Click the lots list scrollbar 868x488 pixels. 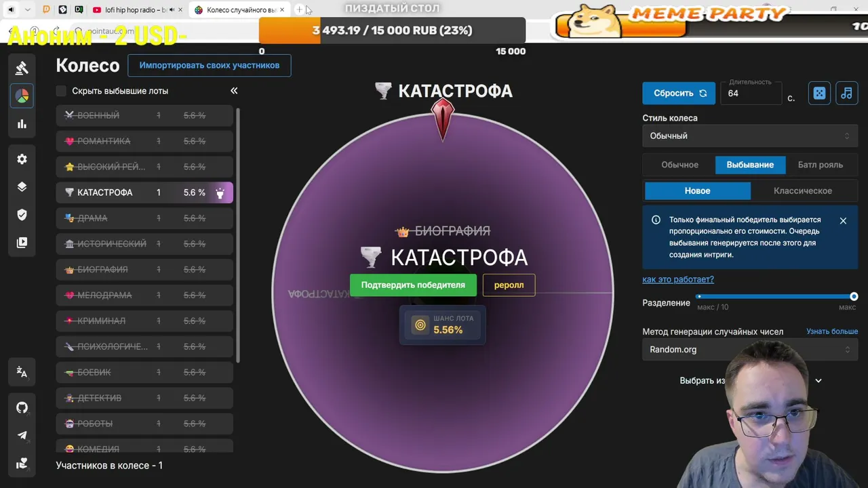click(238, 235)
